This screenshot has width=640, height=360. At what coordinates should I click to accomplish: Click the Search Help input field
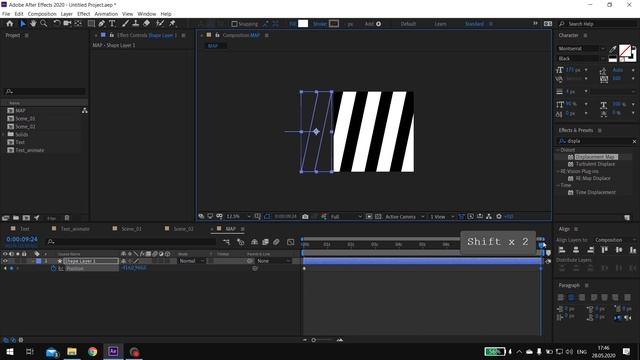click(x=598, y=24)
